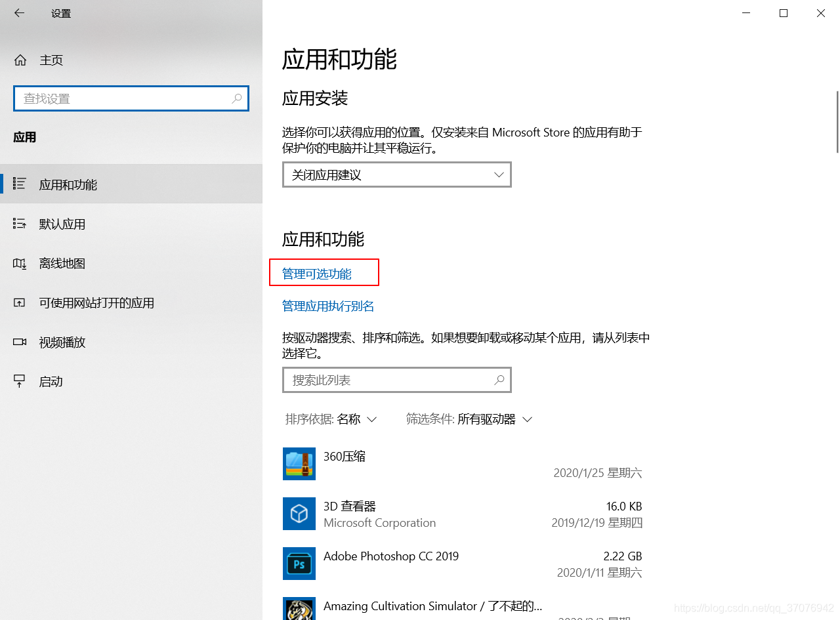Minimize the Settings window
The width and height of the screenshot is (840, 620).
point(746,13)
